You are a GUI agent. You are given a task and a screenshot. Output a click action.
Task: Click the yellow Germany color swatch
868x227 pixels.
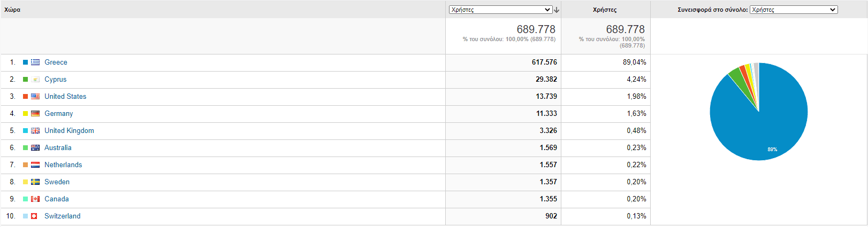(25, 114)
